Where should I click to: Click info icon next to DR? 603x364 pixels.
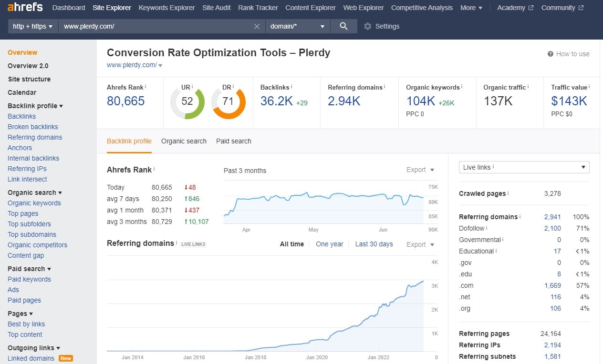pos(233,87)
